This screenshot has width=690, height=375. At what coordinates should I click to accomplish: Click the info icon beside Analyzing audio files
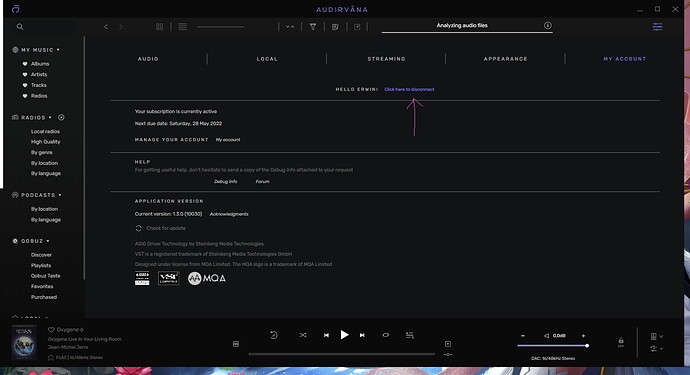[547, 26]
